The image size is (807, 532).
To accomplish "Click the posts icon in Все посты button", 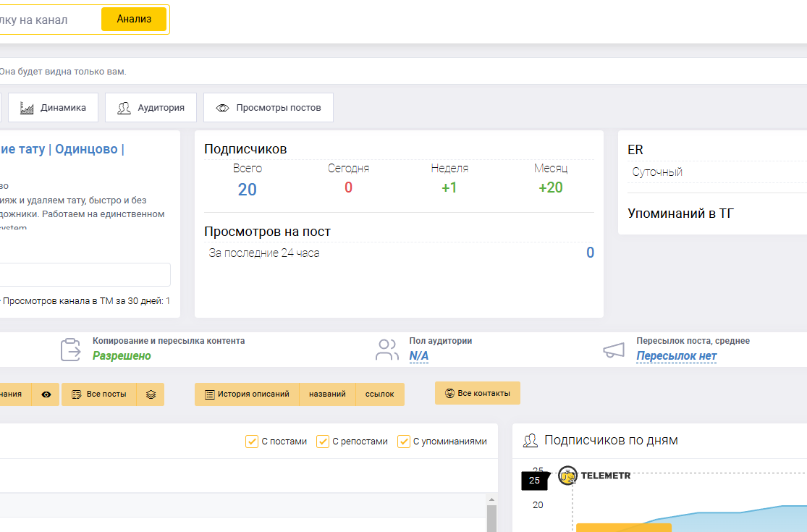I will [x=76, y=394].
